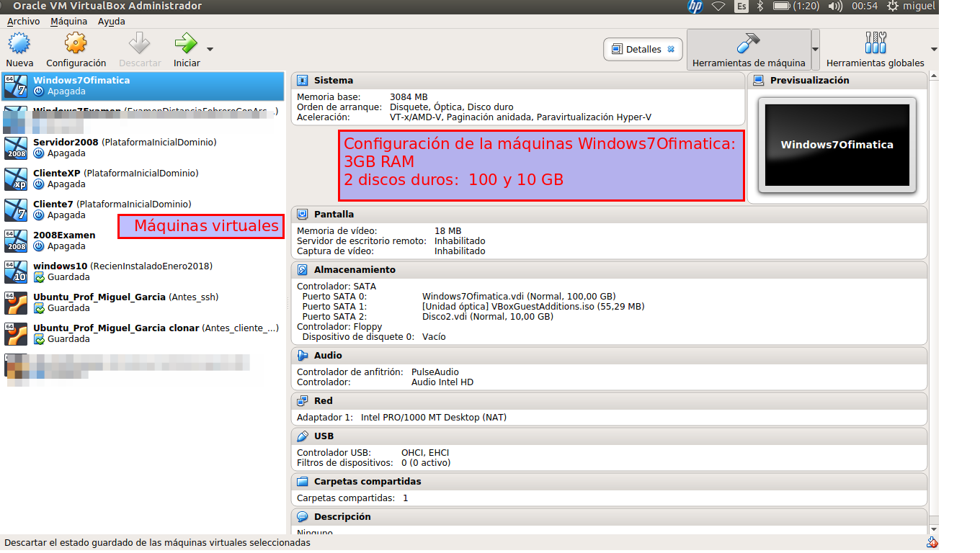This screenshot has height=553, width=980.
Task: Open Red section heading link
Action: [x=324, y=401]
